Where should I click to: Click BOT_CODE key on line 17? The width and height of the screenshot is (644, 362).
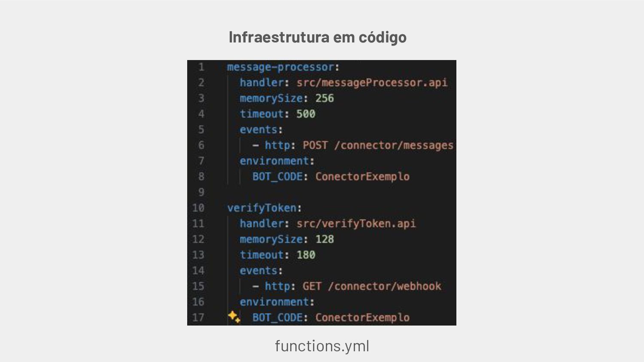coord(277,318)
